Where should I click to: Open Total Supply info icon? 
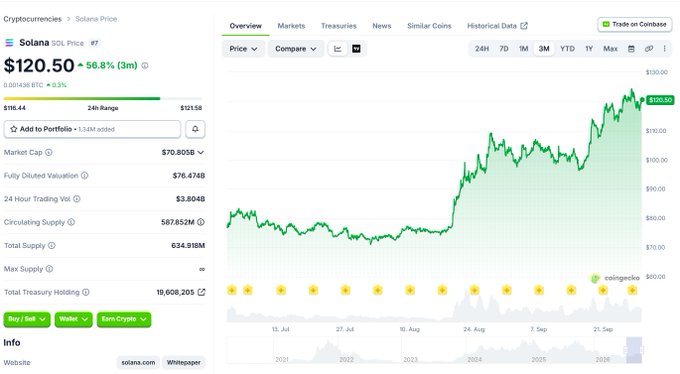pyautogui.click(x=52, y=246)
